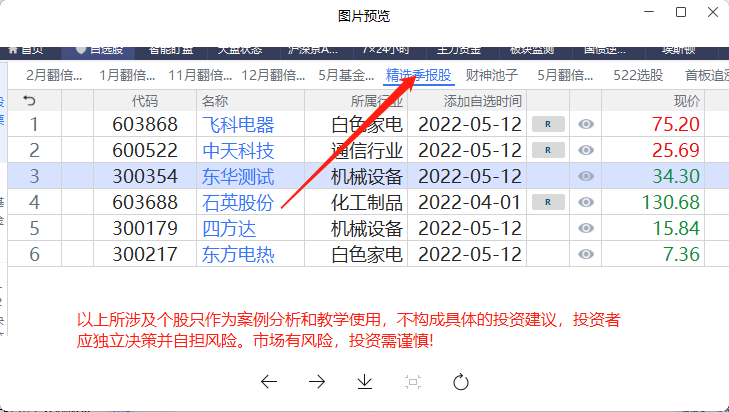Switch to the 2月翻倍 tab
Viewport: 729px width, 412px height.
pos(54,75)
